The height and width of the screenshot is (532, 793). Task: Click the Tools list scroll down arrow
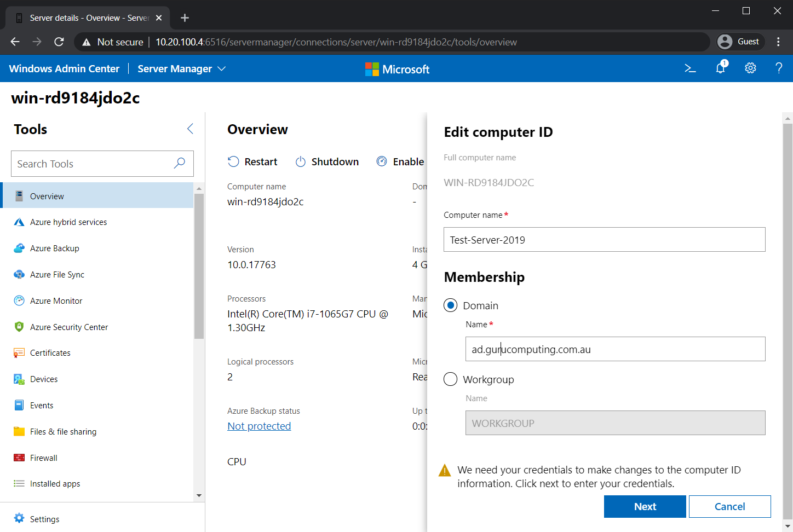[x=199, y=495]
